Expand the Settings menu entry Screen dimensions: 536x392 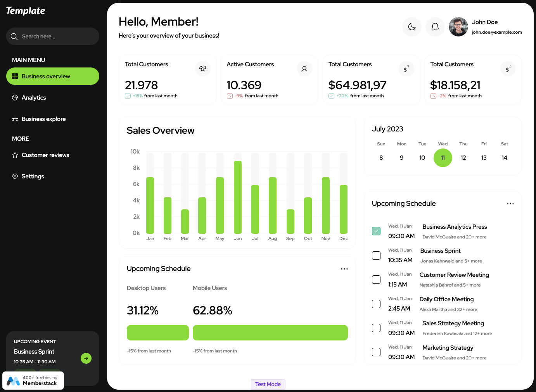pyautogui.click(x=33, y=176)
